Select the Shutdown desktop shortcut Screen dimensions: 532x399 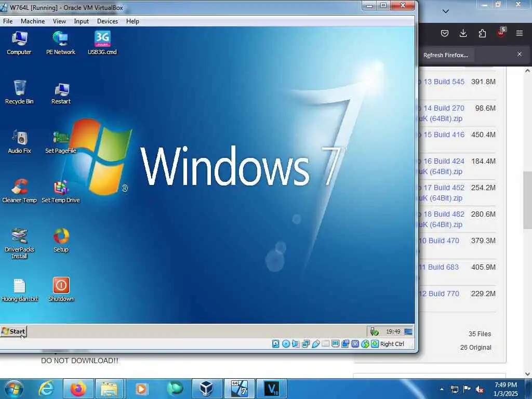click(x=61, y=289)
